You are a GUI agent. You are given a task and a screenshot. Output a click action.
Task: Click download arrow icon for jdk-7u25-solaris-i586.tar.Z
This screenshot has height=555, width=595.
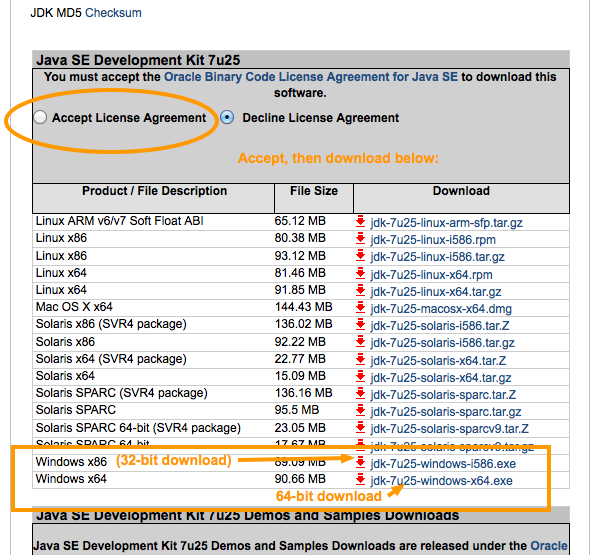pyautogui.click(x=360, y=325)
